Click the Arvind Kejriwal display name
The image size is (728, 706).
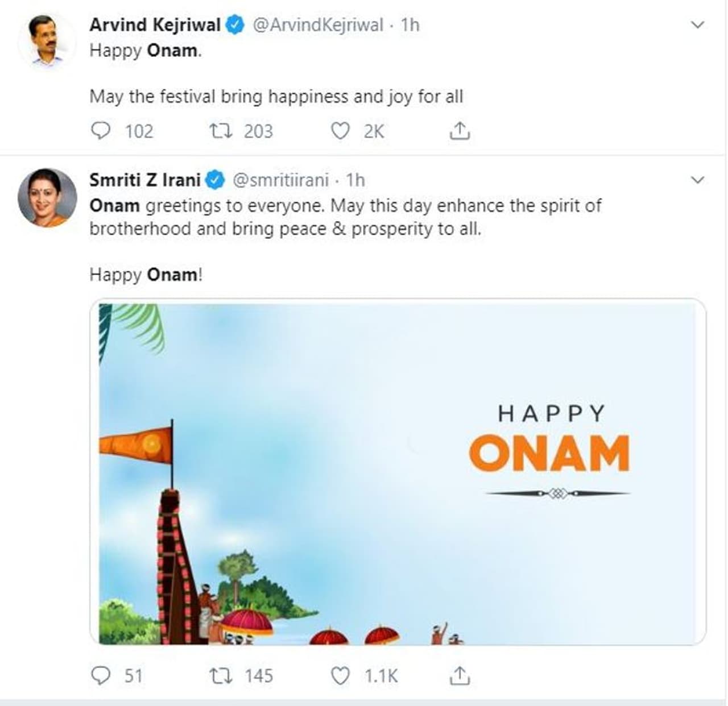pyautogui.click(x=155, y=25)
